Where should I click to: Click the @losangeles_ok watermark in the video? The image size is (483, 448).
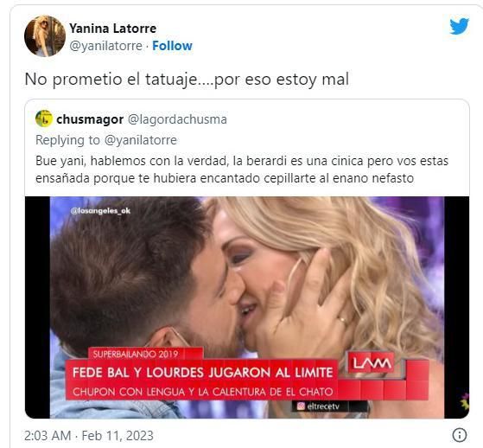100,211
